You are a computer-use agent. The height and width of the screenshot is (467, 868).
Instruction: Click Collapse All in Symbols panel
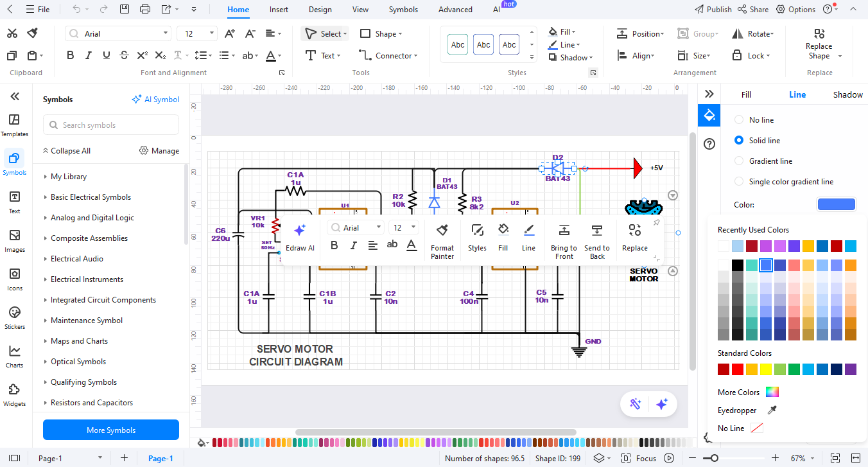click(67, 151)
